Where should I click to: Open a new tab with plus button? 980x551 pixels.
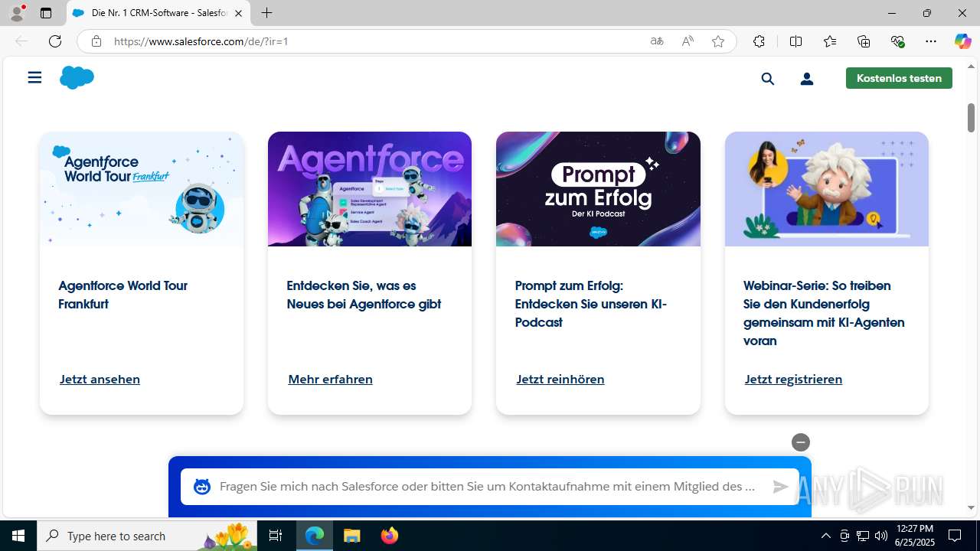(266, 13)
